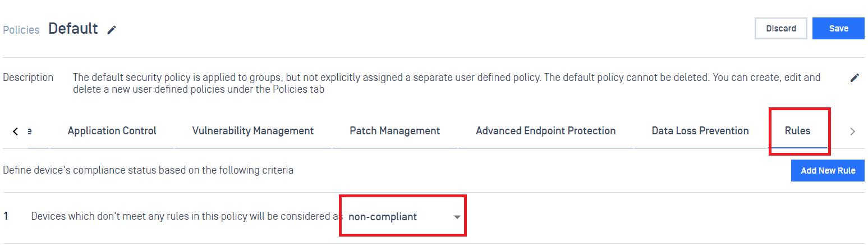
Task: Select the Rules tab
Action: [797, 131]
